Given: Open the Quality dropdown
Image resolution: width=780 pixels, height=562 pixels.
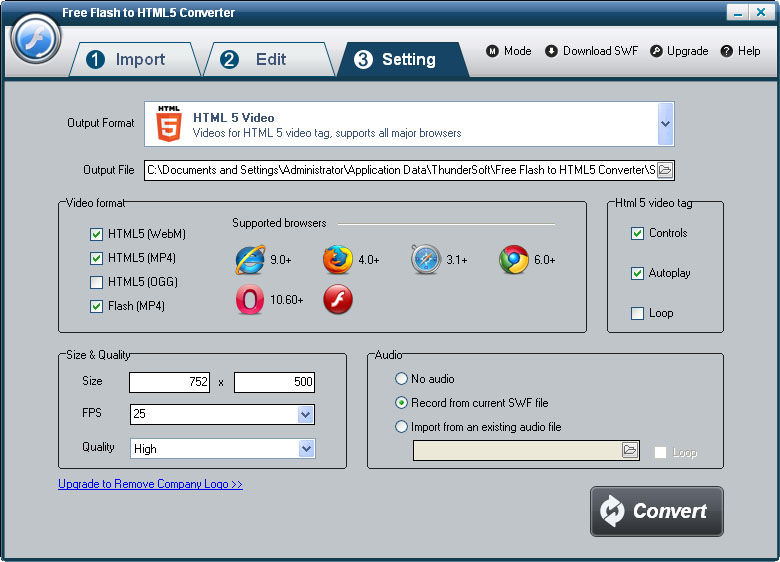Looking at the screenshot, I should point(305,449).
